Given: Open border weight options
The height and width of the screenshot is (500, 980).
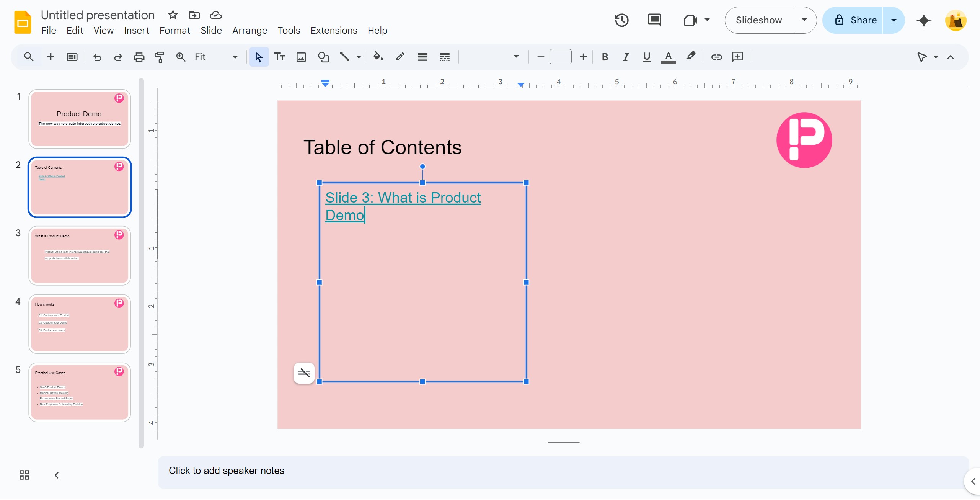Looking at the screenshot, I should (422, 57).
